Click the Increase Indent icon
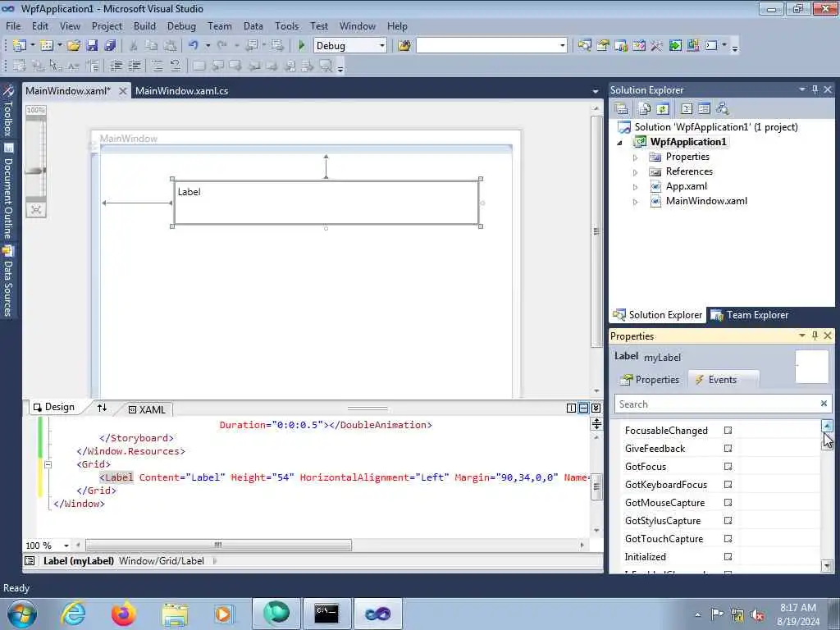 tap(135, 66)
